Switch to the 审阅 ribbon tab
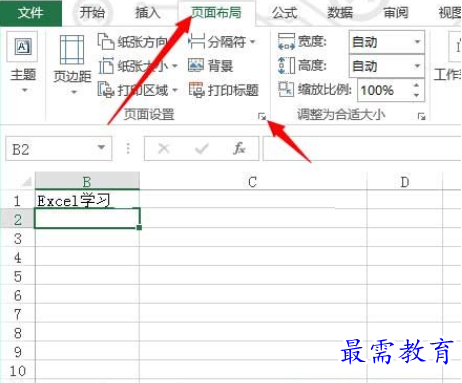The height and width of the screenshot is (383, 462). (x=396, y=13)
